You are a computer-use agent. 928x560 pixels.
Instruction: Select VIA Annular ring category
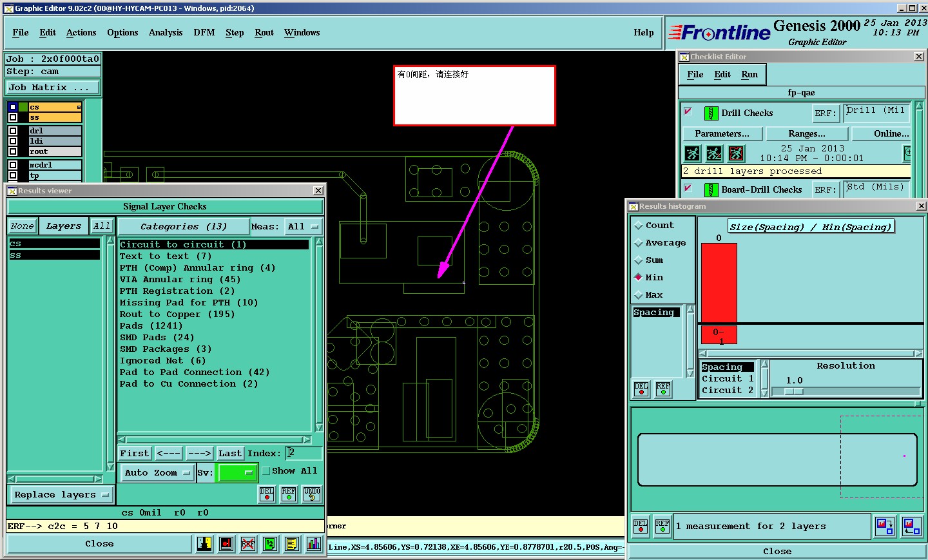[180, 279]
